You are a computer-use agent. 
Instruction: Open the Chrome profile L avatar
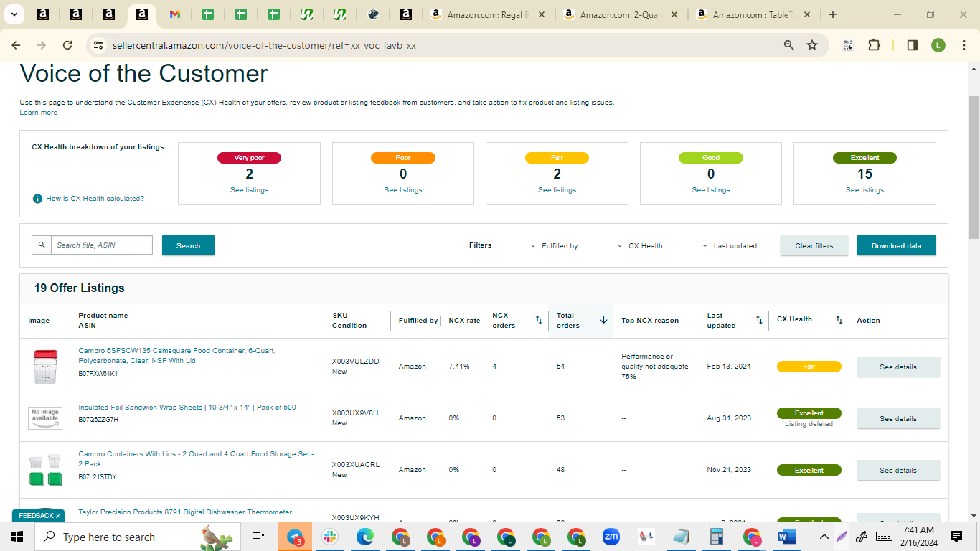[x=938, y=45]
